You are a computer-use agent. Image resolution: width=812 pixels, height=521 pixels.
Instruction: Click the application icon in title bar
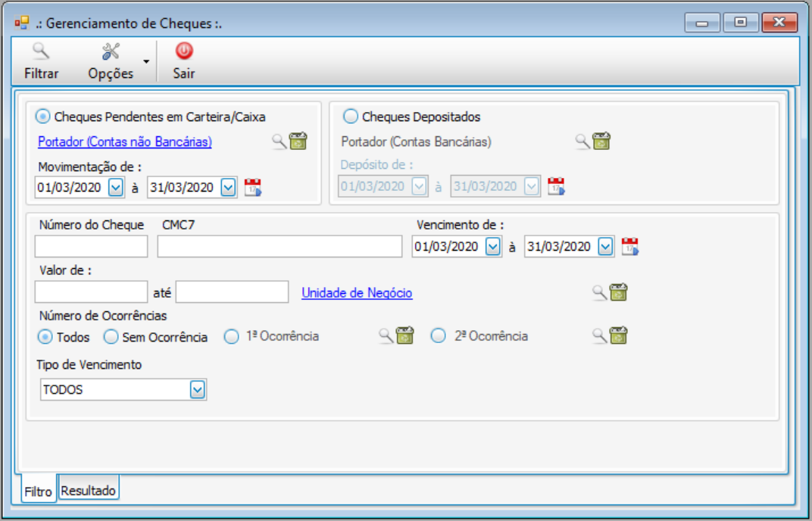[22, 23]
